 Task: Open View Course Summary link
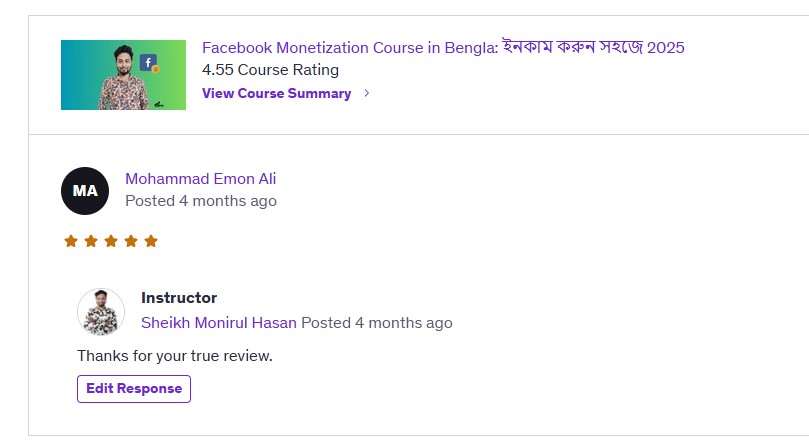click(277, 93)
